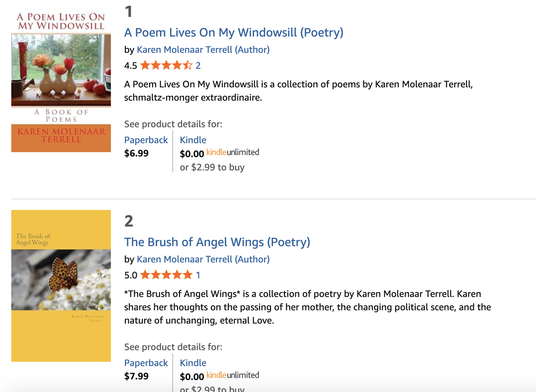
Task: Click the 5.0 star rating icons
Action: 166,275
